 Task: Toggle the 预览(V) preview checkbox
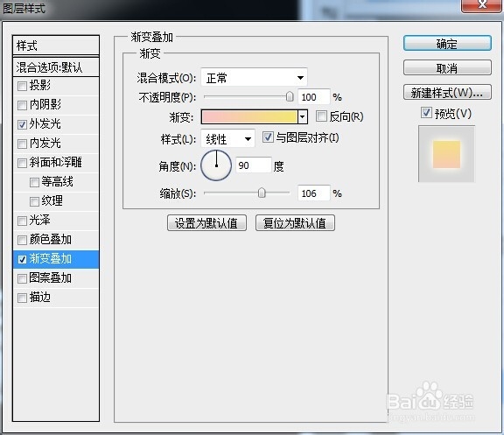pyautogui.click(x=426, y=113)
